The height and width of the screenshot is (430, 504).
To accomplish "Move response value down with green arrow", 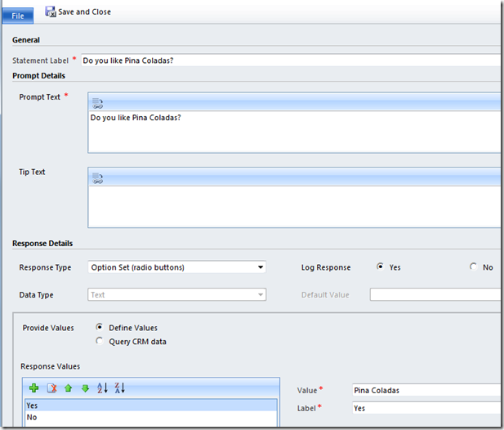I will click(x=85, y=388).
